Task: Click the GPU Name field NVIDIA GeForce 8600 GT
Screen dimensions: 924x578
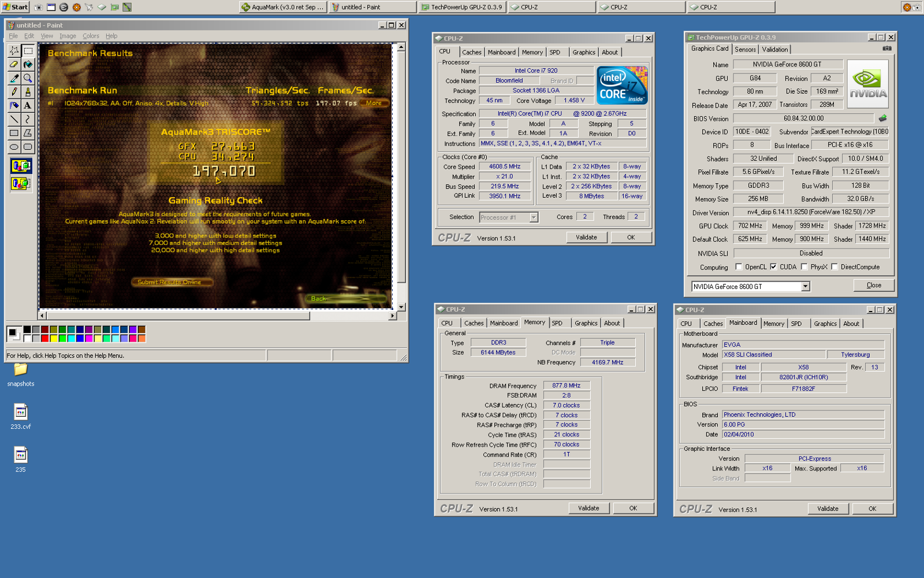Action: (x=787, y=65)
